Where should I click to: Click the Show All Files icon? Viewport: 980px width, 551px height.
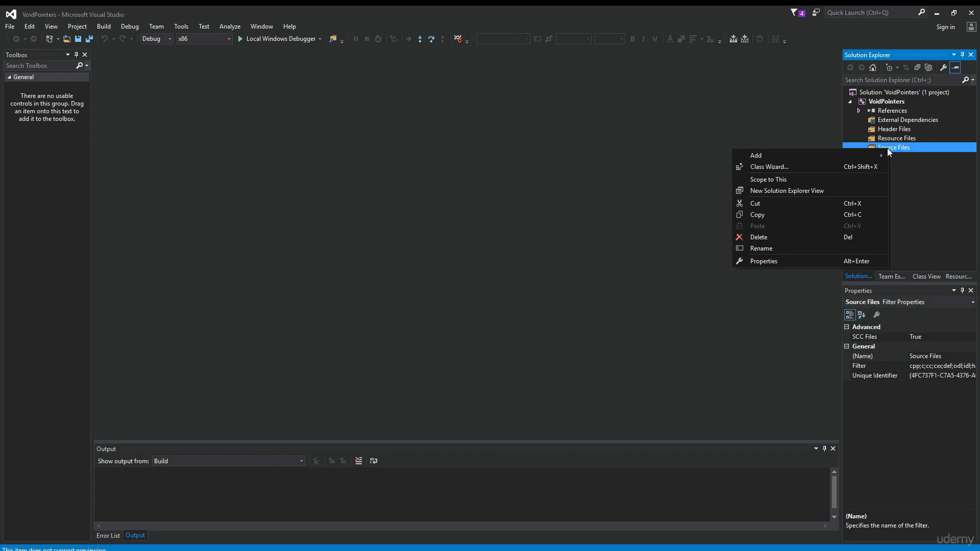pyautogui.click(x=928, y=67)
